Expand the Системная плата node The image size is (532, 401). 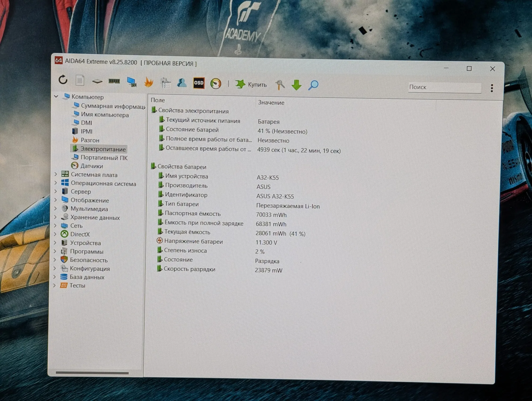pos(55,174)
